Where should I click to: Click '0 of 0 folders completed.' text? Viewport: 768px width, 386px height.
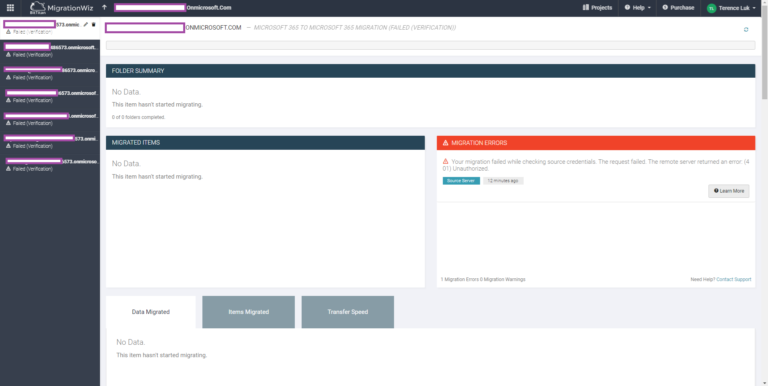tap(139, 118)
